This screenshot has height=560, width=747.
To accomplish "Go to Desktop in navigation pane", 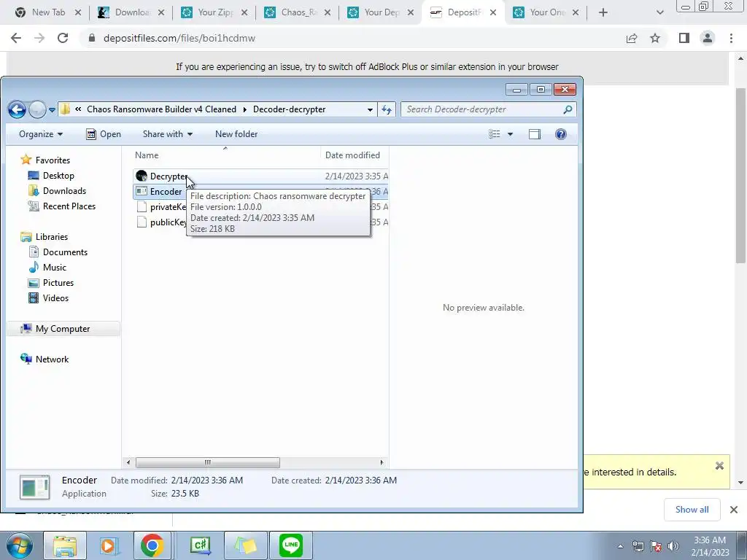I will click(x=58, y=176).
